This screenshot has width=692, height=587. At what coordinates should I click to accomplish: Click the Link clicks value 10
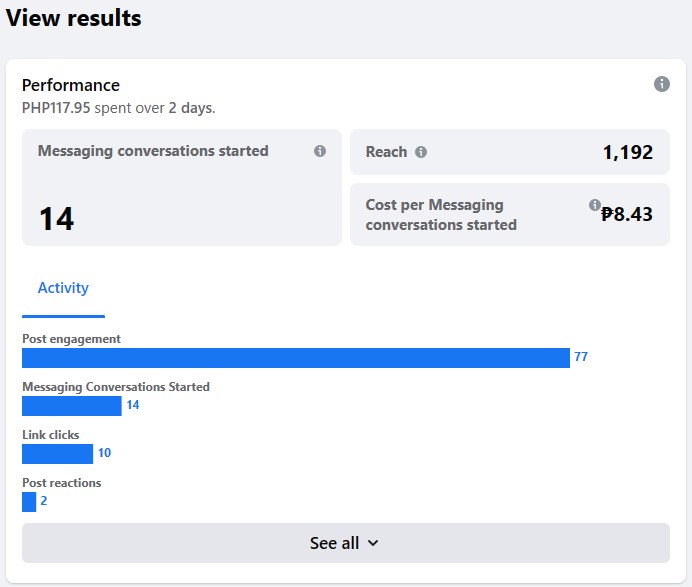click(104, 453)
